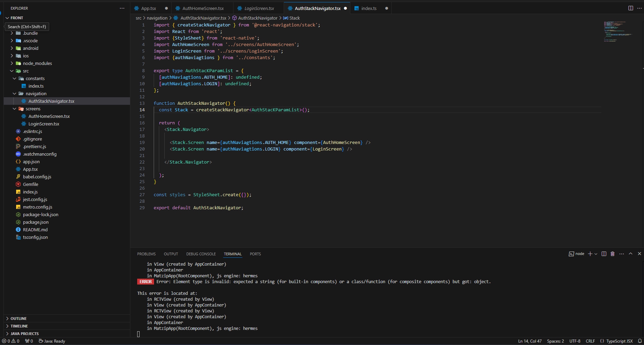The width and height of the screenshot is (644, 345).
Task: Open .prettierrc.js in explorer
Action: (34, 146)
